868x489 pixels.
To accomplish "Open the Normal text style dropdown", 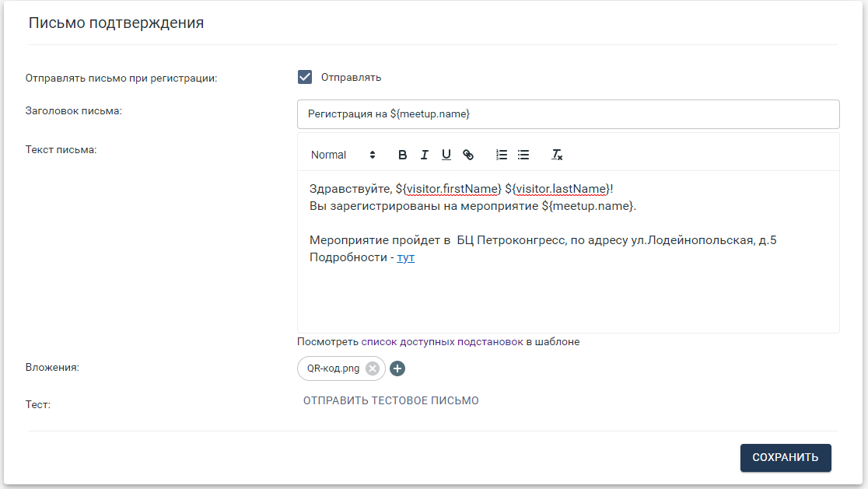I will coord(343,155).
